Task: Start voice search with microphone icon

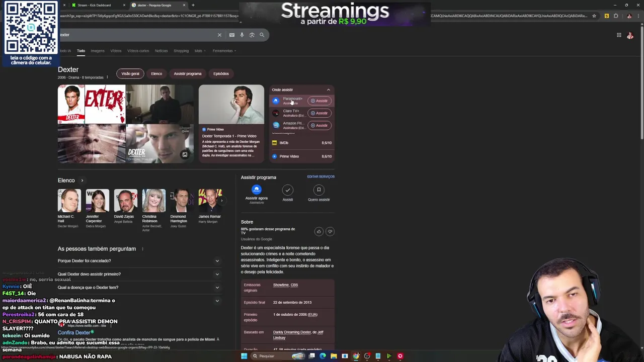Action: coord(242,35)
